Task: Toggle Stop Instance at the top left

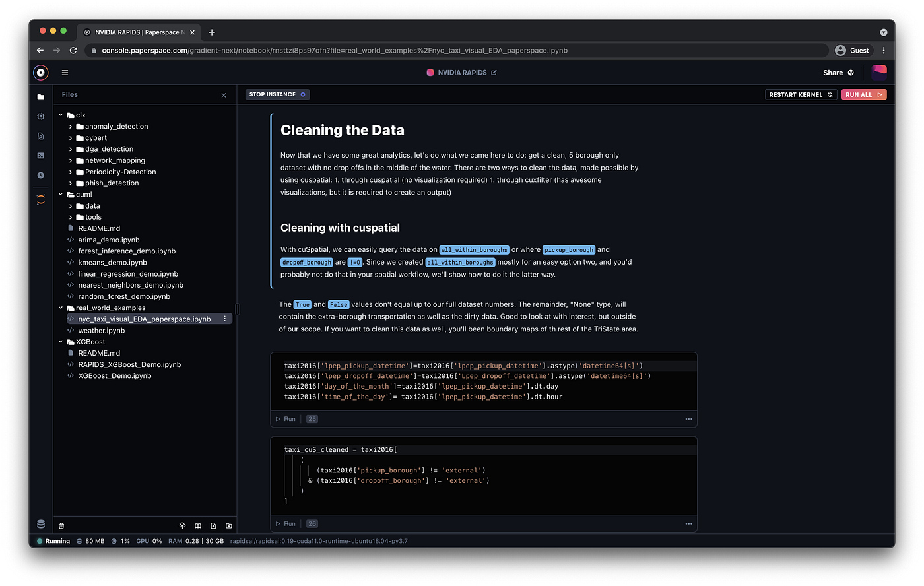Action: coord(277,94)
